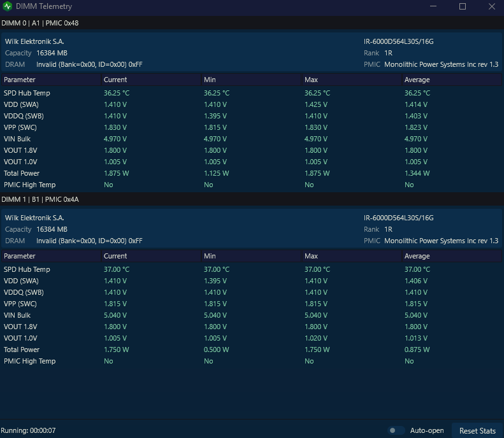Click the DIMM Telemetry app icon
The height and width of the screenshot is (438, 504).
coord(7,6)
